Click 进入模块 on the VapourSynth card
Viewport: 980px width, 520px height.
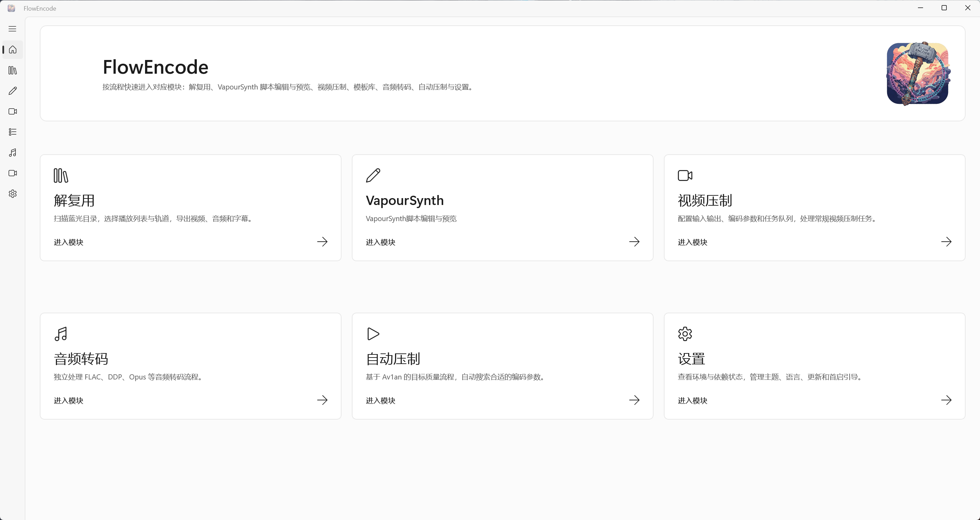(380, 242)
